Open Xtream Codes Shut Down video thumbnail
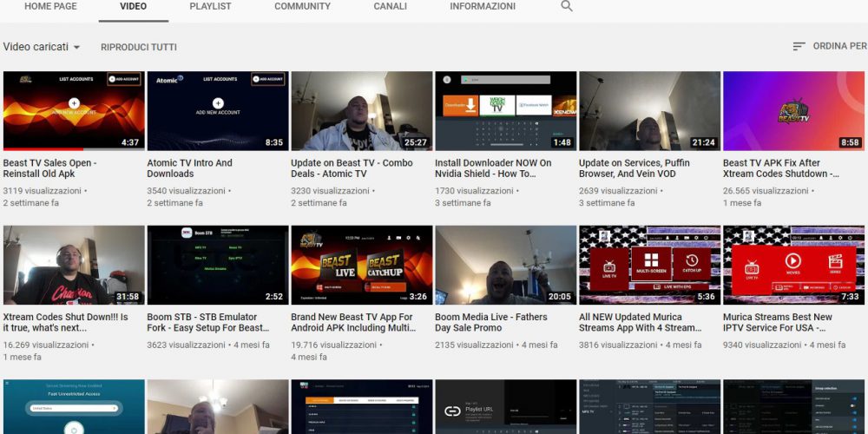The width and height of the screenshot is (868, 434). pyautogui.click(x=74, y=265)
